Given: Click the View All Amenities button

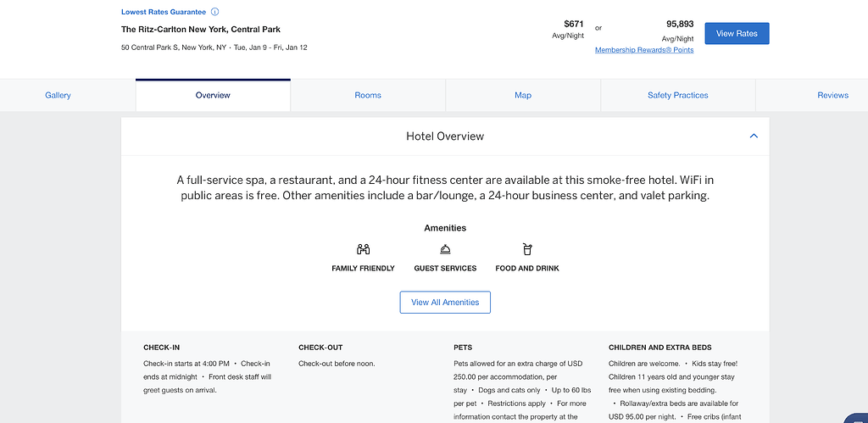Looking at the screenshot, I should tap(445, 303).
